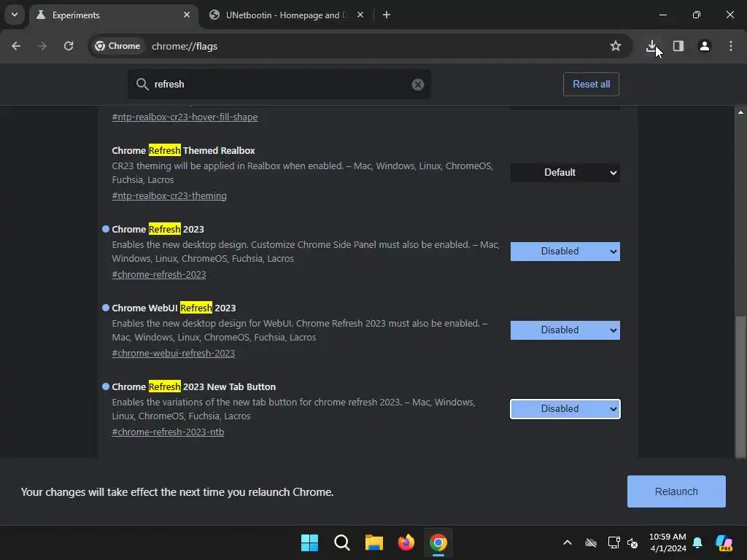747x560 pixels.
Task: Click the Chrome taskbar icon
Action: click(x=438, y=542)
